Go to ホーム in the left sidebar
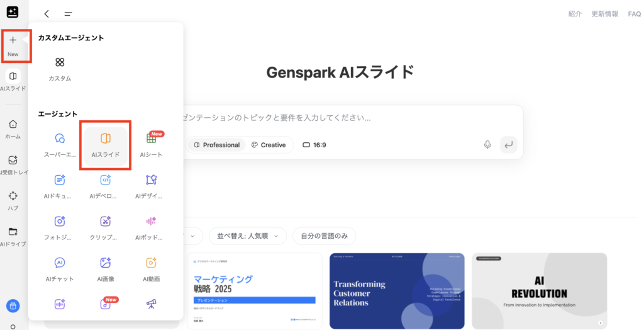This screenshot has width=644, height=330. [13, 128]
